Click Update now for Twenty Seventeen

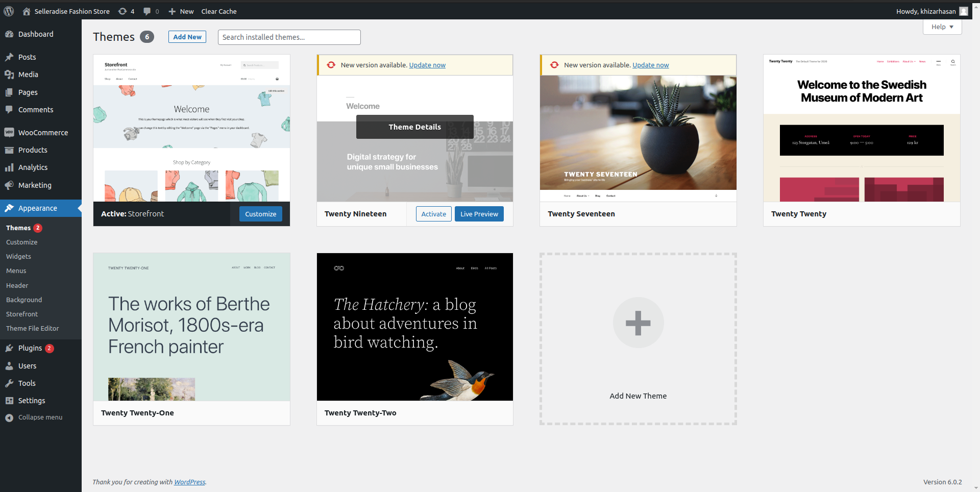pyautogui.click(x=650, y=65)
